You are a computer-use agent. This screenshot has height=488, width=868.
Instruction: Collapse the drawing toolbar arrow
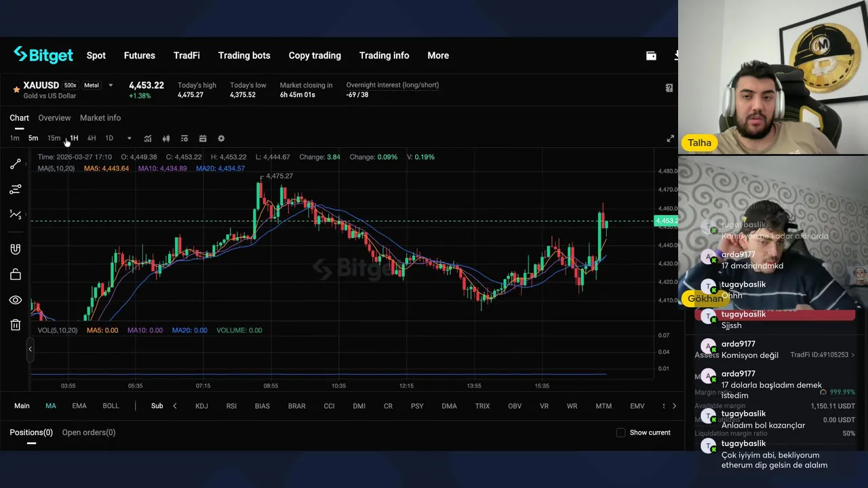coord(30,348)
